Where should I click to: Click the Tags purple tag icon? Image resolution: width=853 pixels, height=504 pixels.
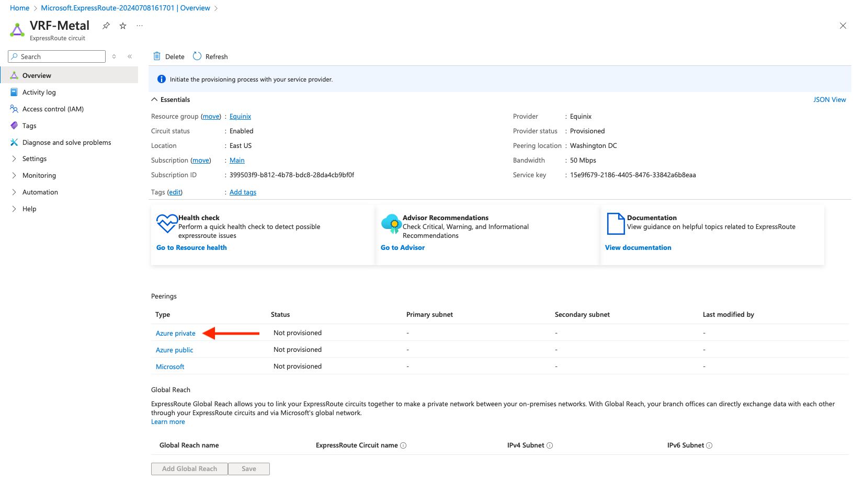tap(14, 125)
